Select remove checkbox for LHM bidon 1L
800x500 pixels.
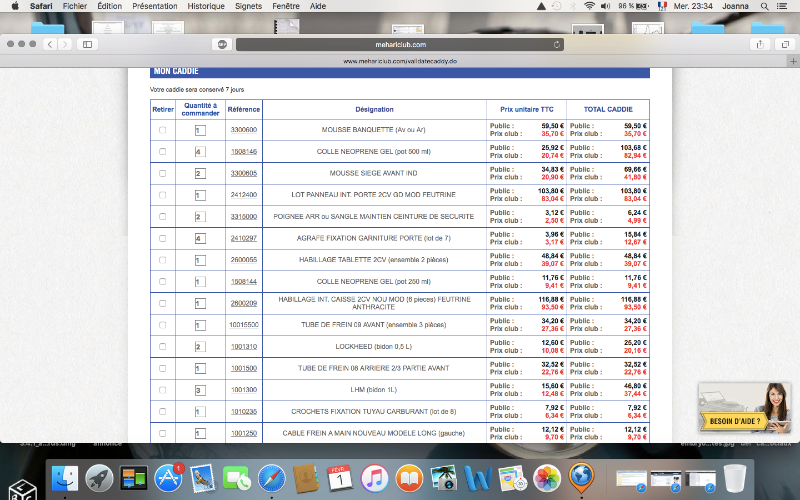coord(162,390)
